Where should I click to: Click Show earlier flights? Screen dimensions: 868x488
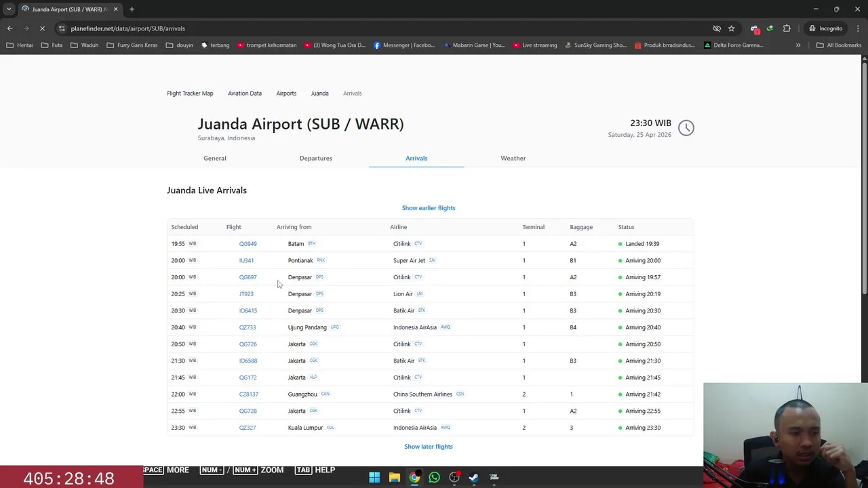point(429,208)
